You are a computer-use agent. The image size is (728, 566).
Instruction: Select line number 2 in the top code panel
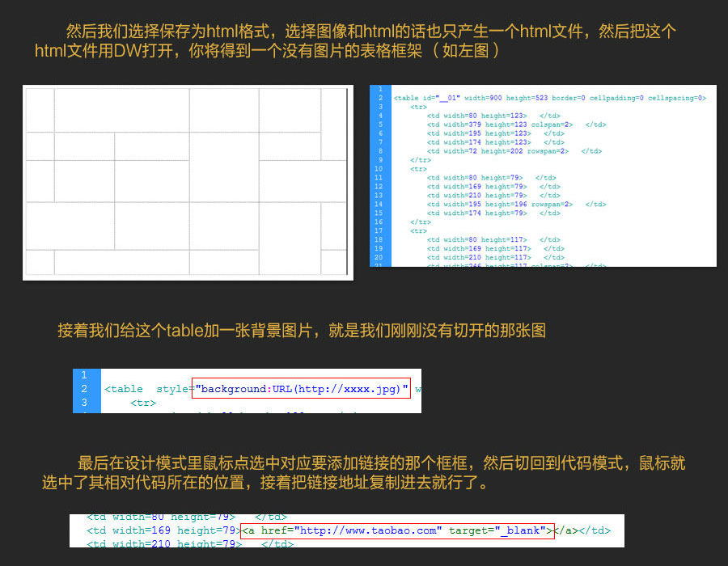(379, 98)
